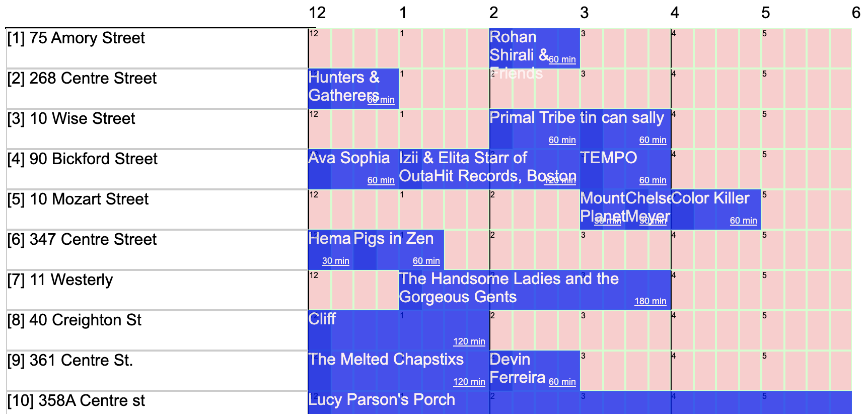This screenshot has height=414, width=868.
Task: Open the Ava Sophia event block
Action: tap(353, 169)
